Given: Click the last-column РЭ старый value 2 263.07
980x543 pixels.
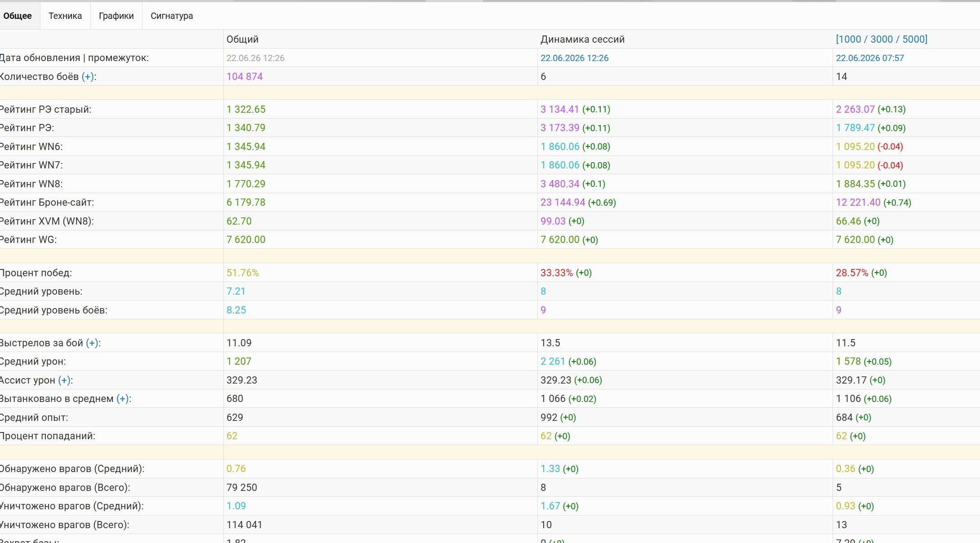Looking at the screenshot, I should pyautogui.click(x=855, y=110).
